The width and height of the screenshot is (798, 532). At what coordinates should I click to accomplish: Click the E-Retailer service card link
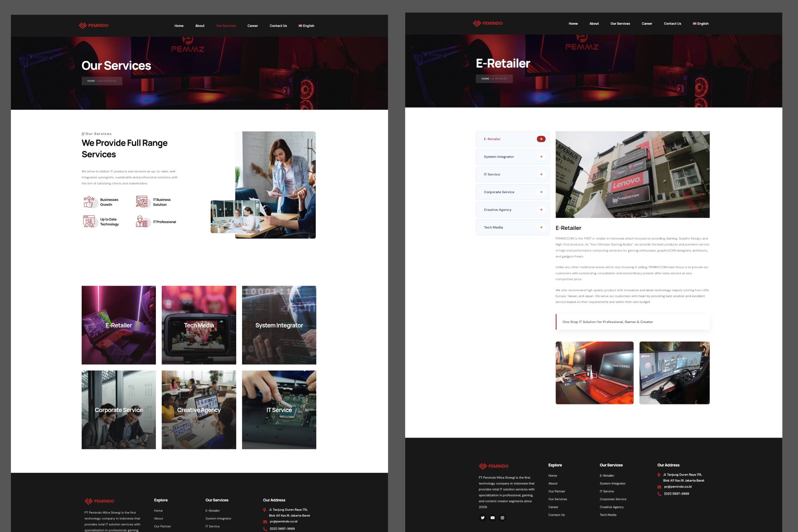pyautogui.click(x=119, y=325)
